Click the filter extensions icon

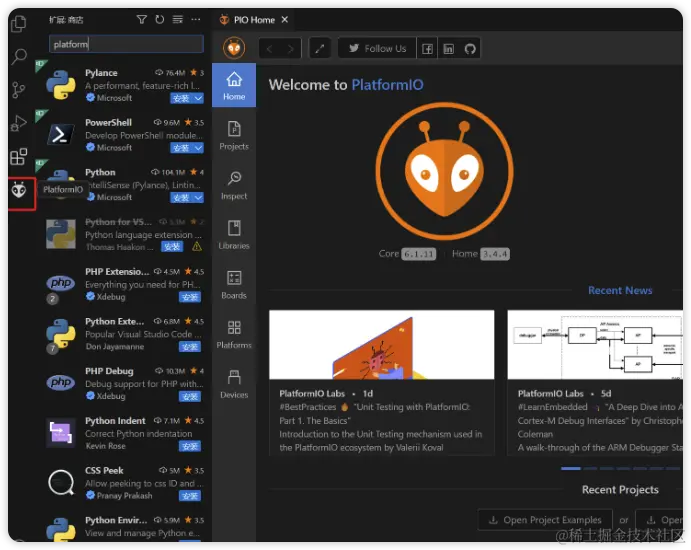pyautogui.click(x=141, y=19)
